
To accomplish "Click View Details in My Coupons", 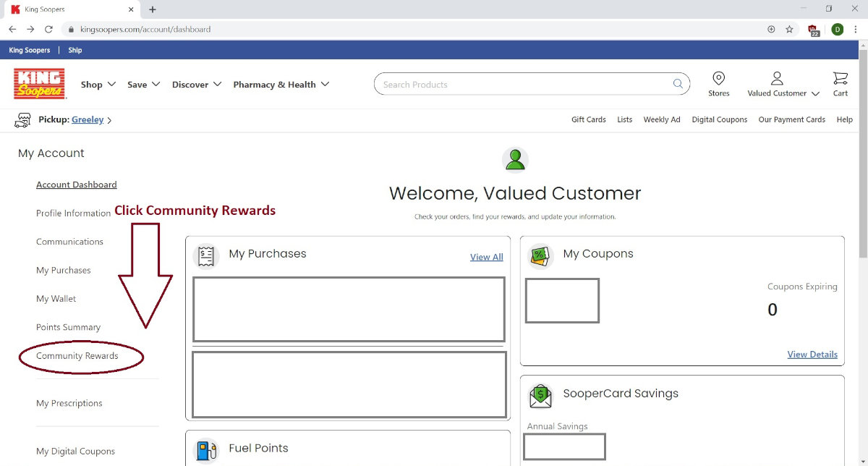I will click(x=812, y=355).
